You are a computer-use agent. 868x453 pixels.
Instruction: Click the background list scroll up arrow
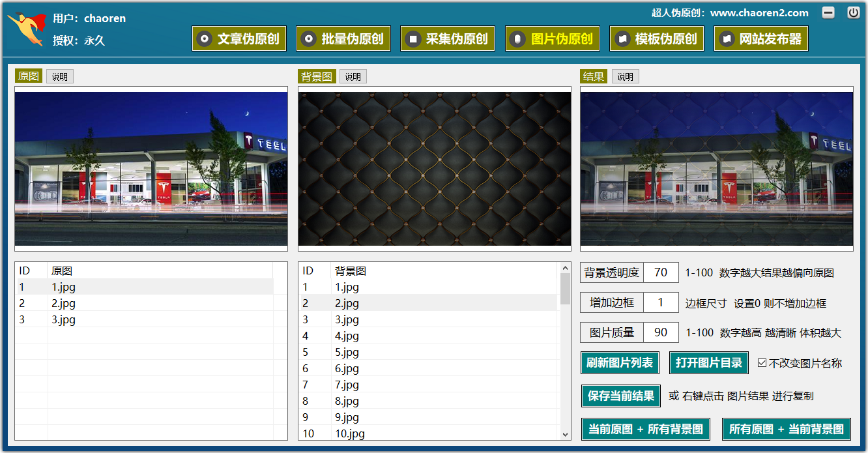(x=565, y=268)
